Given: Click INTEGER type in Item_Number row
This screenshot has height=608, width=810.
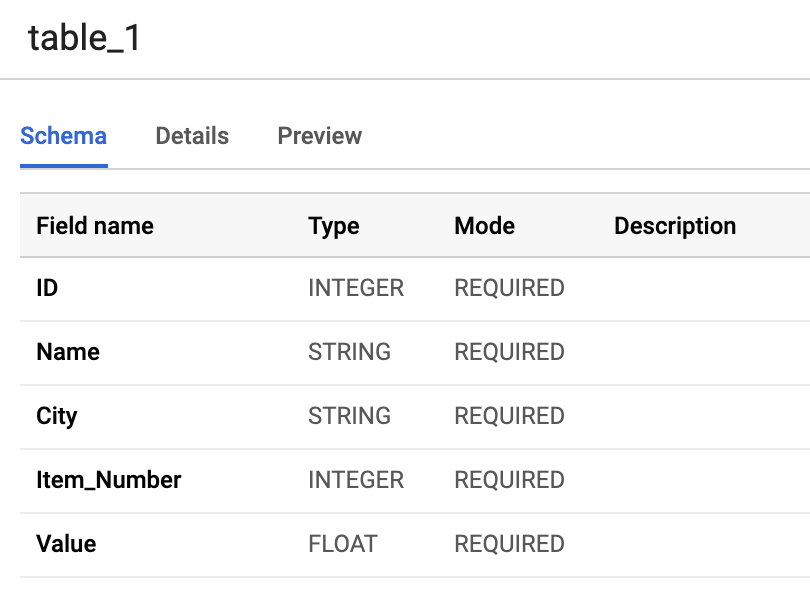Looking at the screenshot, I should (x=355, y=480).
